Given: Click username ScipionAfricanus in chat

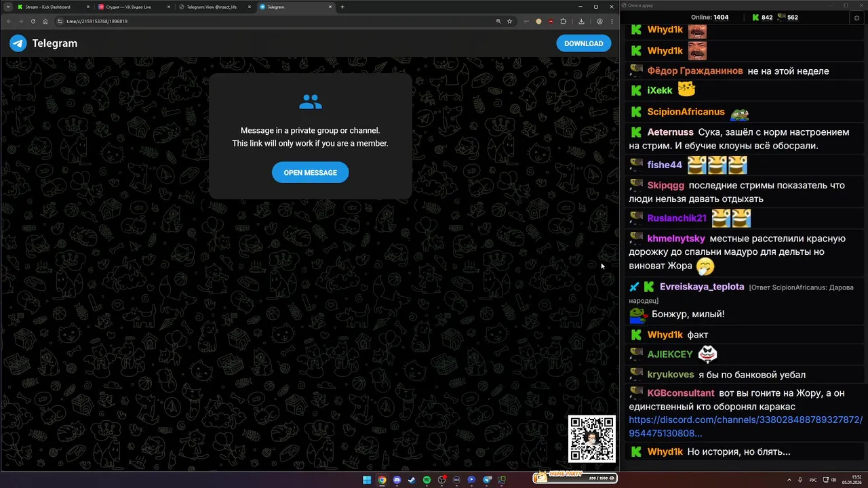Looking at the screenshot, I should pyautogui.click(x=686, y=112).
